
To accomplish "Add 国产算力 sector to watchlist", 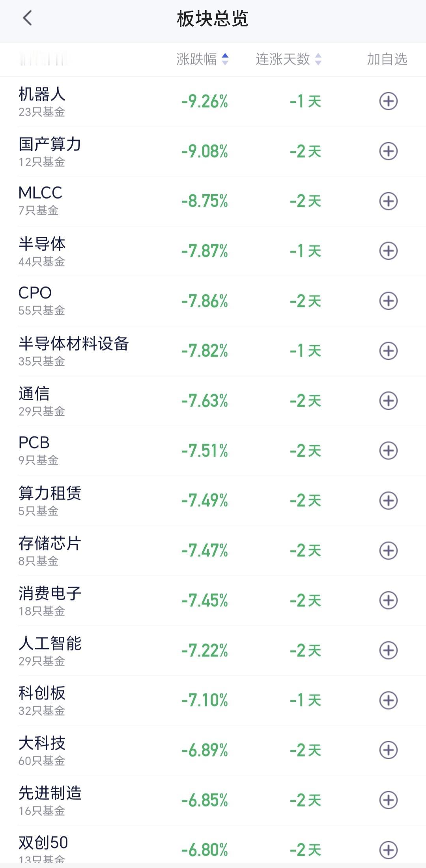I will pos(388,151).
